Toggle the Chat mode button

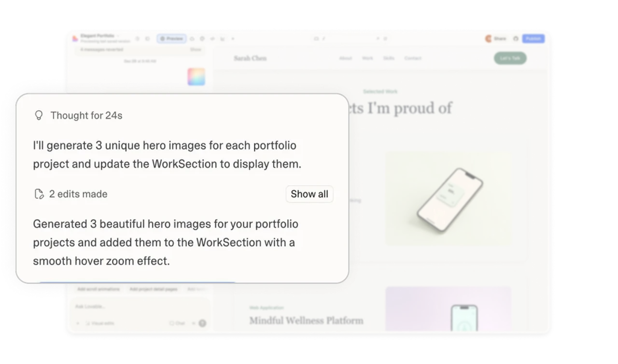[177, 323]
